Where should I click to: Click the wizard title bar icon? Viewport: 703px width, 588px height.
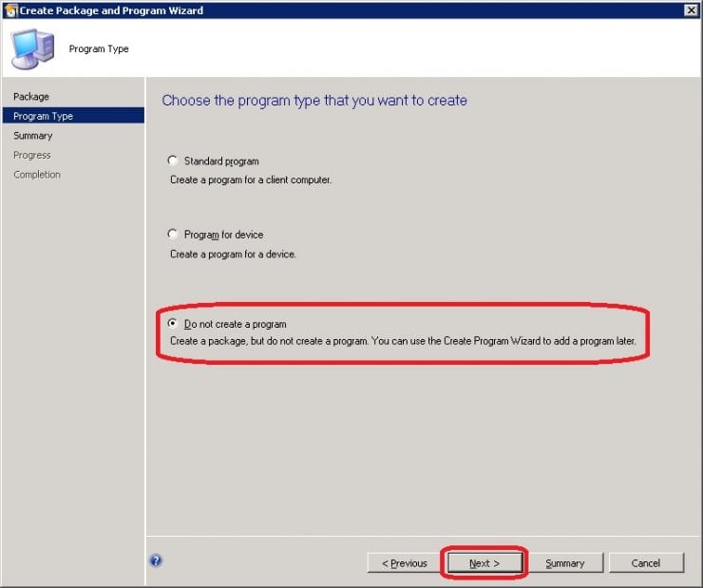tap(10, 10)
